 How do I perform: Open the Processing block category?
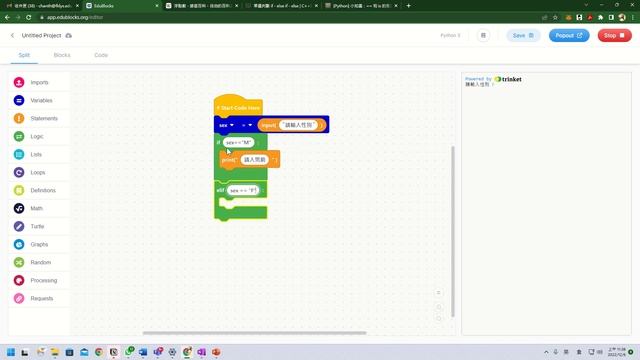point(39,280)
